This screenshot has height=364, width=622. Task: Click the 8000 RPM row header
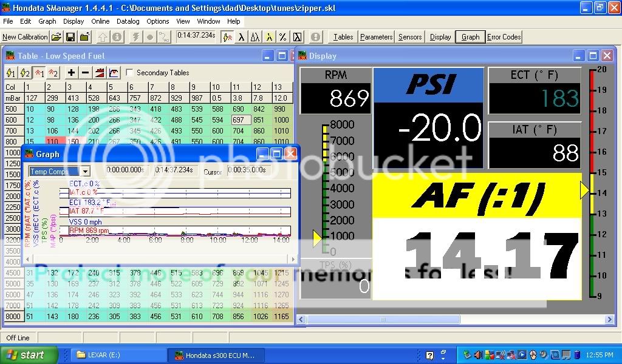click(14, 317)
